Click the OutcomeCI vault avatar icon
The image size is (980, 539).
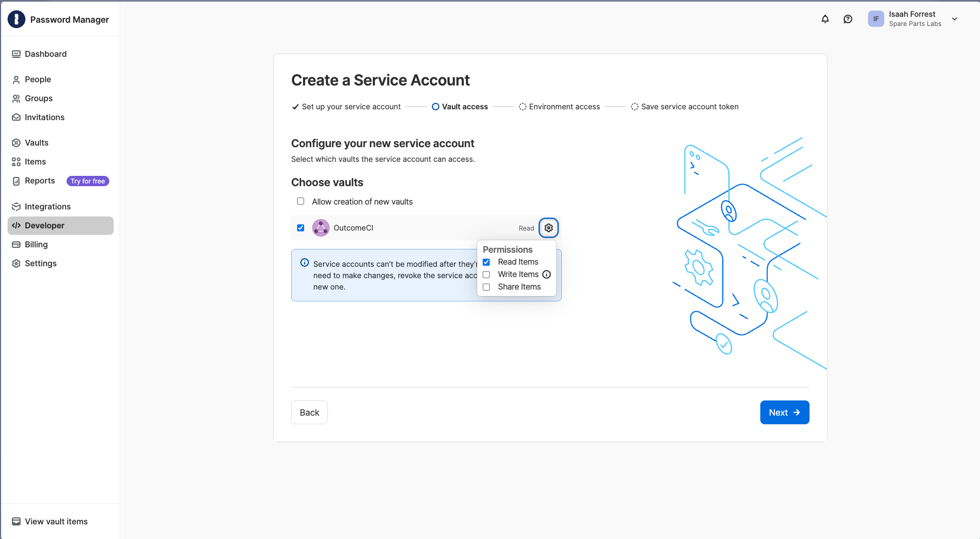[x=321, y=228]
